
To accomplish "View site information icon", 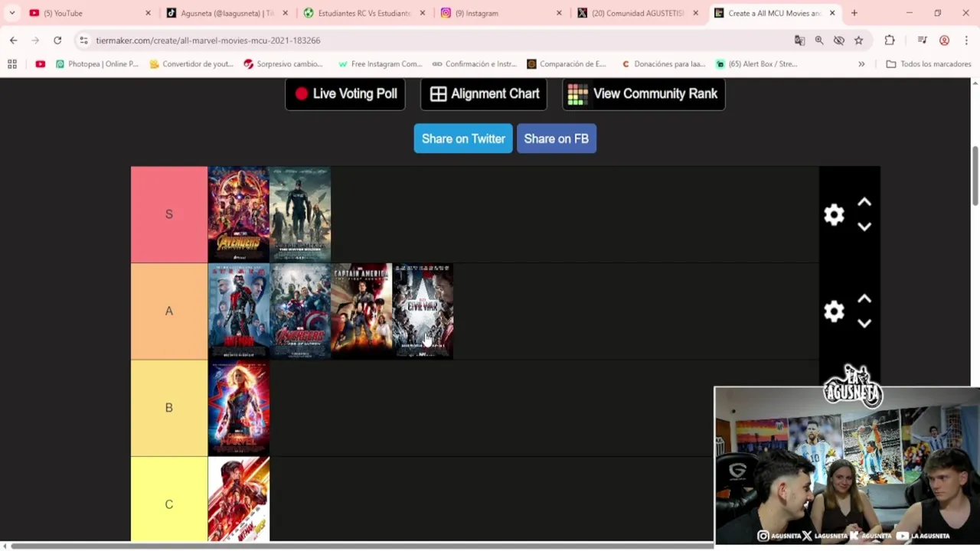I will click(x=83, y=41).
